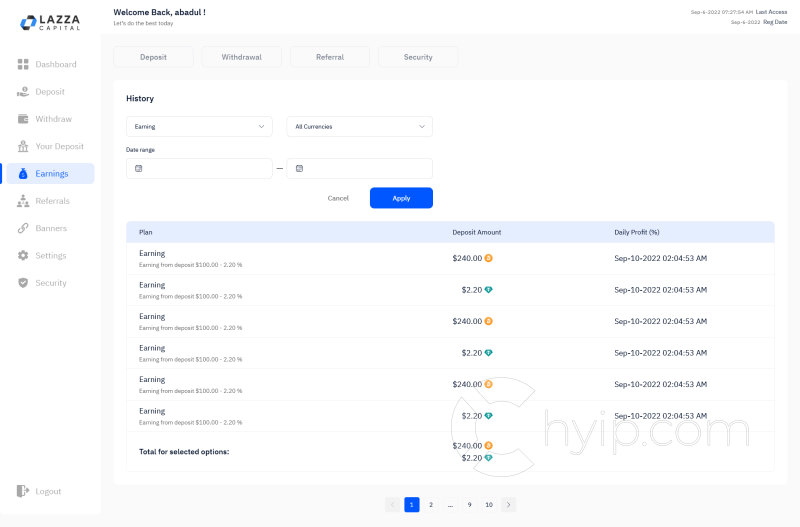Select Referrals in the sidebar menu

click(50, 201)
